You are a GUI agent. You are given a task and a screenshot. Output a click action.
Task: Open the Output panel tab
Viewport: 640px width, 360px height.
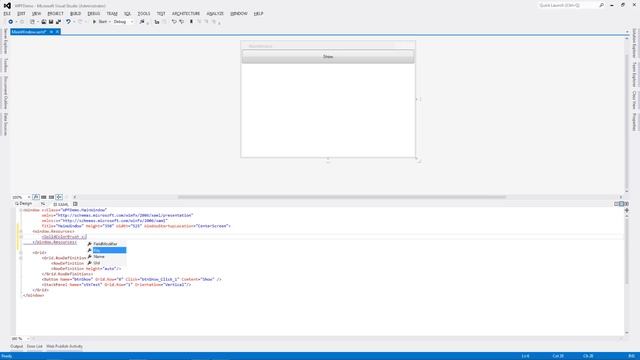point(17,347)
